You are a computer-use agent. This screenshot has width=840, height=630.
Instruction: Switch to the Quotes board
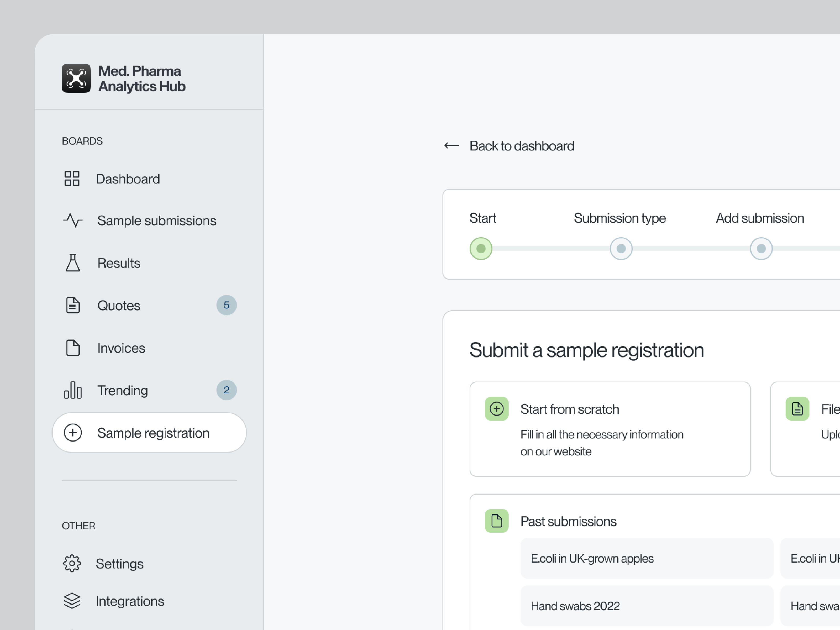pos(119,305)
